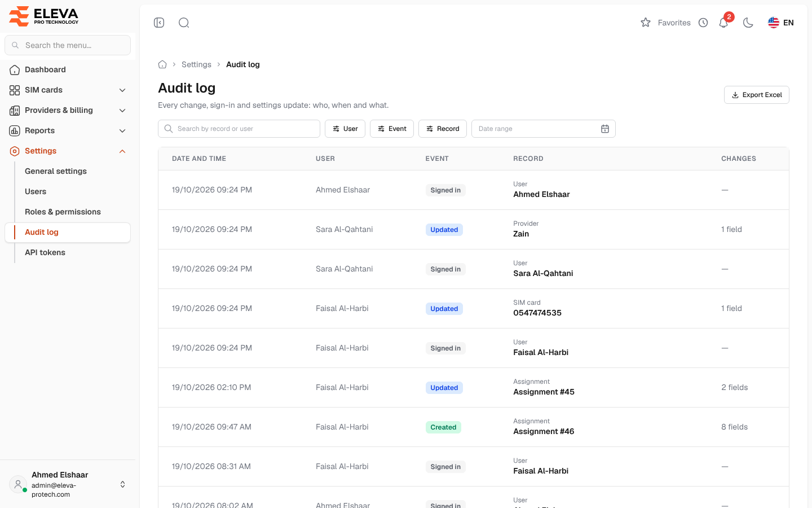Open the Event filter button

(x=392, y=129)
